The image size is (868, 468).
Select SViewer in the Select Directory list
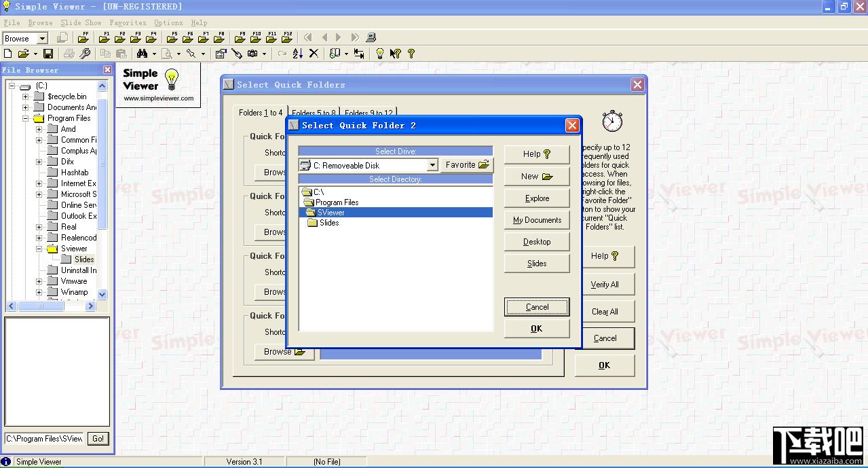(396, 213)
